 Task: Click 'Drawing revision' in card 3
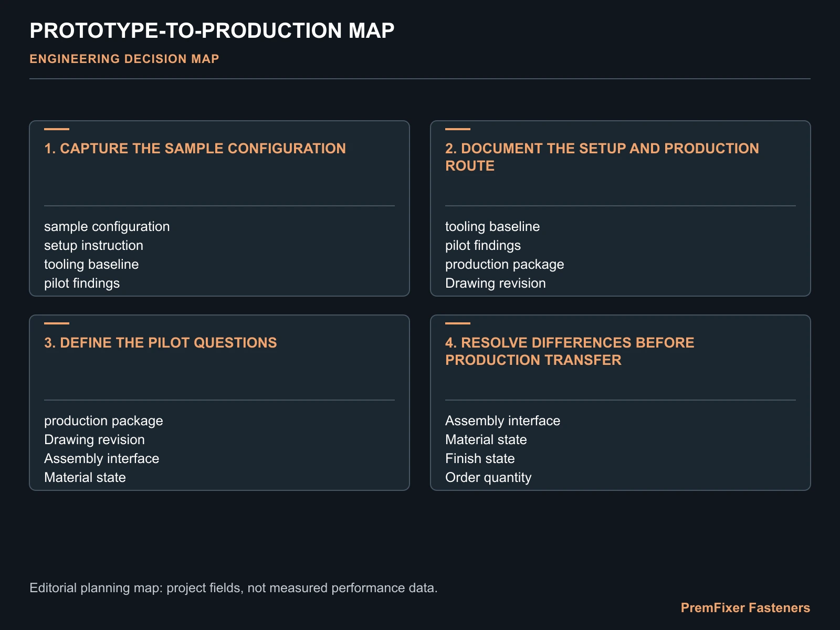click(94, 440)
